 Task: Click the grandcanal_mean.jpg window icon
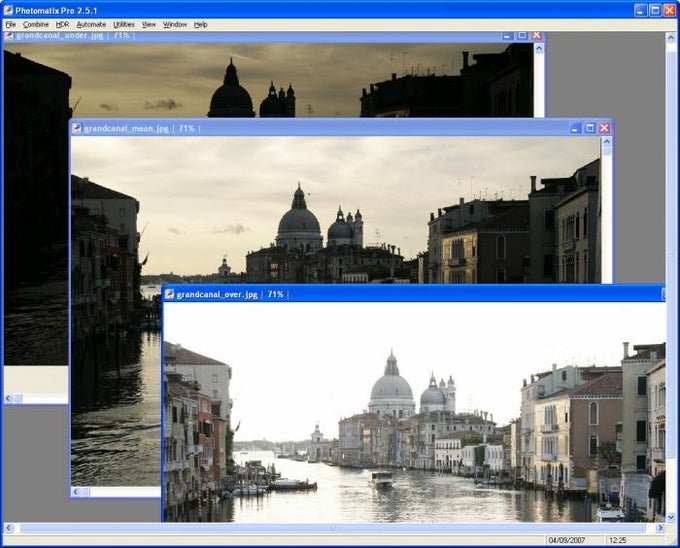pyautogui.click(x=77, y=128)
